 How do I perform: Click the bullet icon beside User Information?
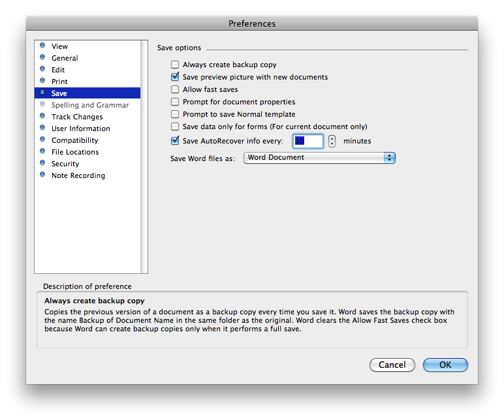42,127
